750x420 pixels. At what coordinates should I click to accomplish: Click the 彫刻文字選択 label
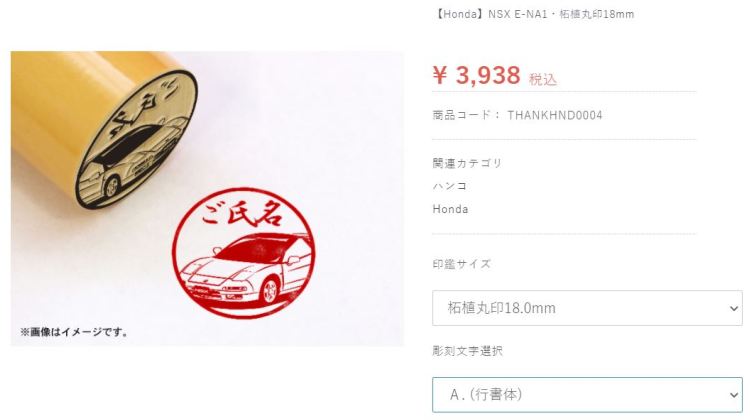coord(467,351)
